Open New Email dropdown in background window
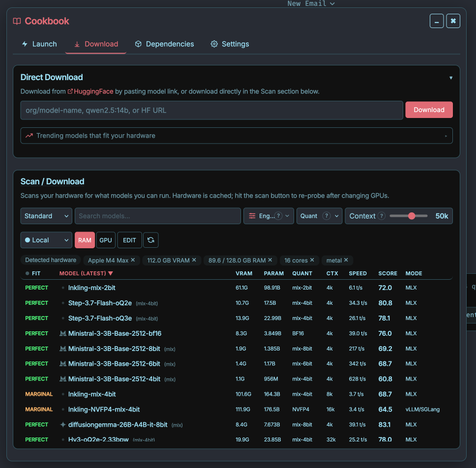 coord(311,3)
